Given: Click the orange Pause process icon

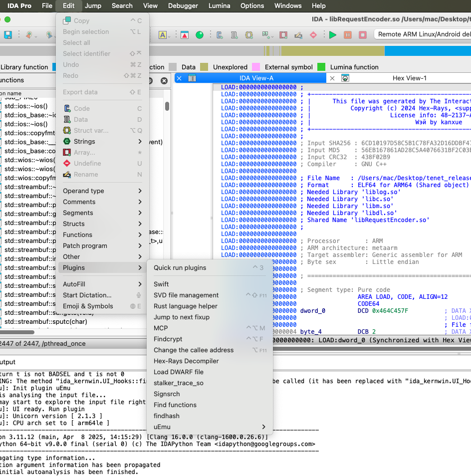Looking at the screenshot, I should point(348,35).
